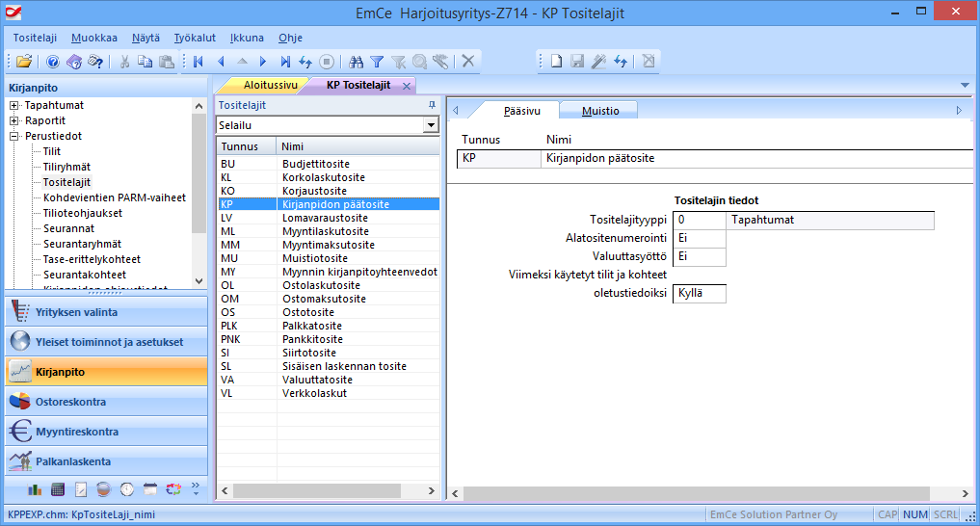The width and height of the screenshot is (980, 526).
Task: Go to next record arrow
Action: point(263,62)
